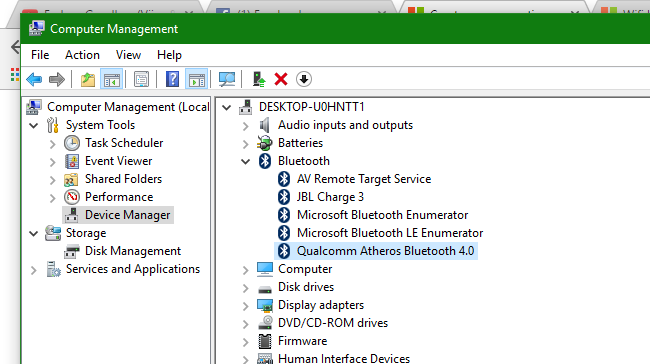Viewport: 650px width, 364px height.
Task: Select Device Manager in the tree
Action: click(127, 215)
